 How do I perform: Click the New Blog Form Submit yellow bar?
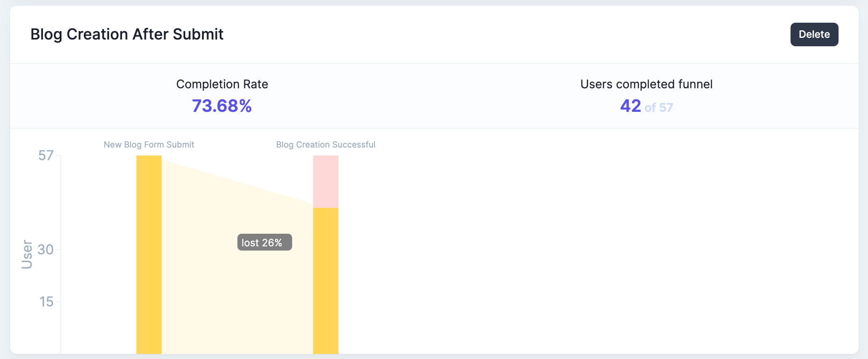pos(149,255)
